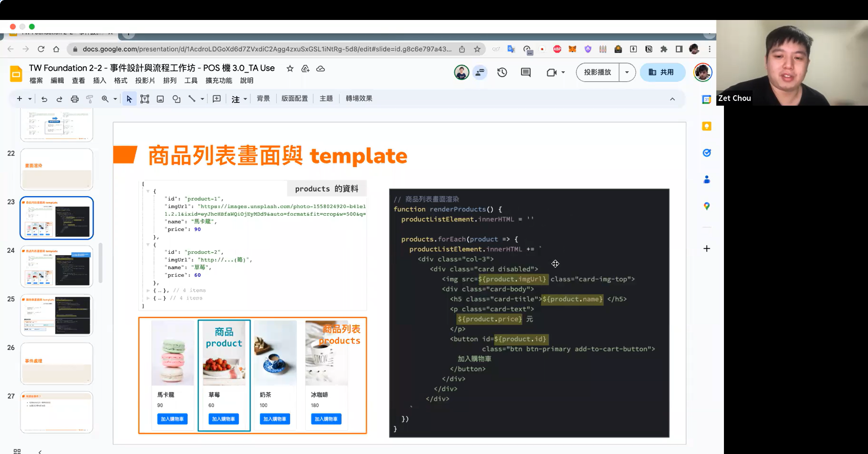Click the print icon in the toolbar
Screen dimensions: 868x454
pos(75,99)
